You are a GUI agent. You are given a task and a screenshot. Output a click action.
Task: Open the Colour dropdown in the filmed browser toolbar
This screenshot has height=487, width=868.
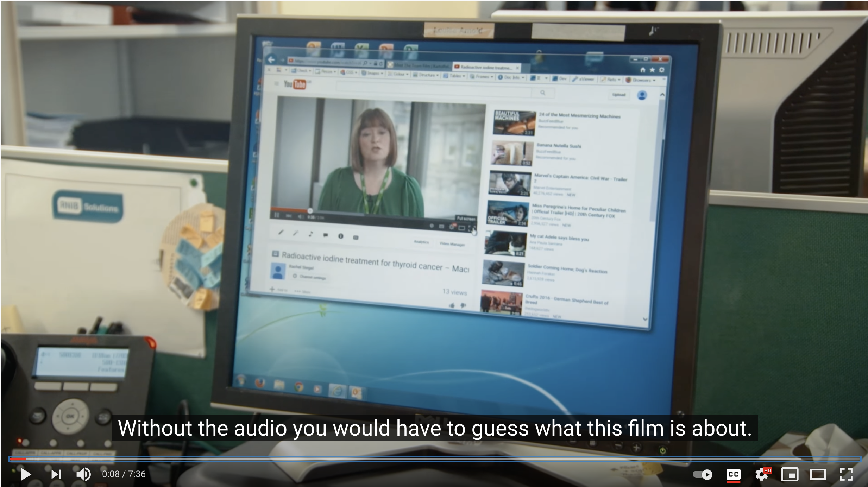[x=398, y=74]
